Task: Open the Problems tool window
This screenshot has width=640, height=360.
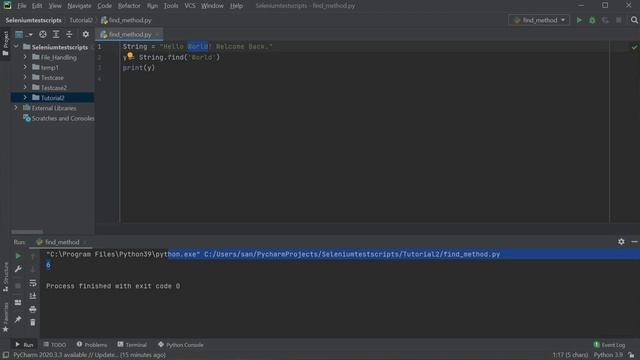Action: tap(92, 345)
